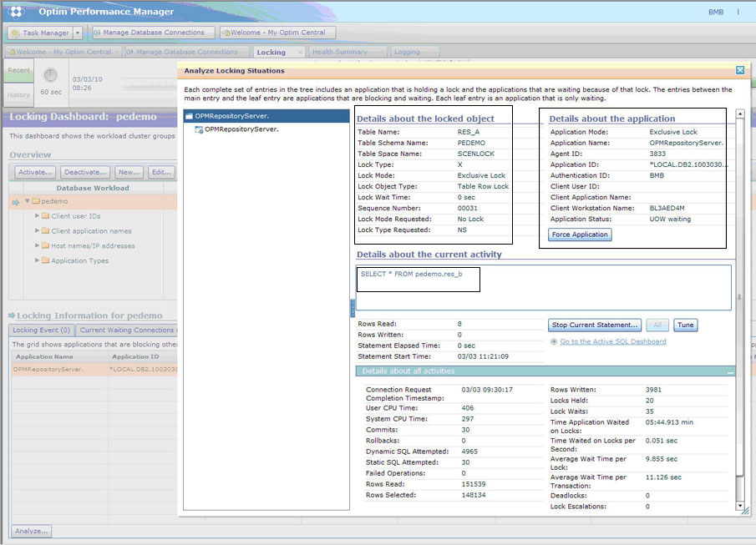Open the Task Manager dropdown arrow
Viewport: 756px width, 545px height.
click(78, 33)
